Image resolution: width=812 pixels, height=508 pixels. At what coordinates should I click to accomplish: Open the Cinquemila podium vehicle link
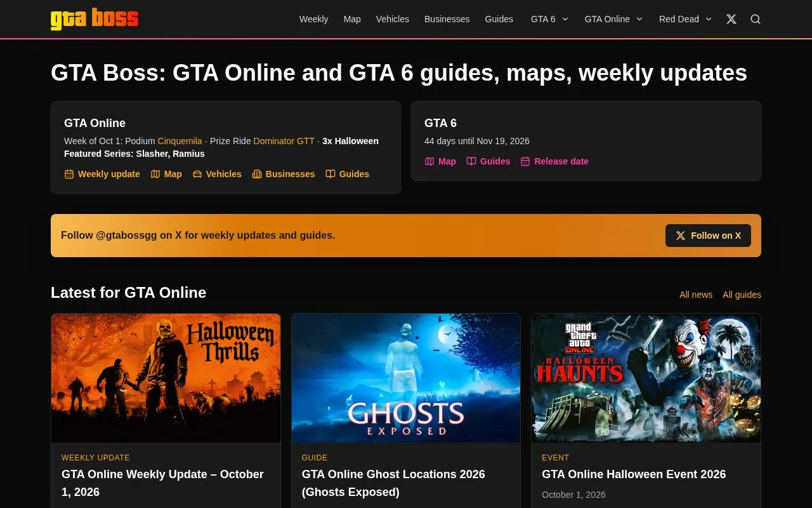pos(180,141)
